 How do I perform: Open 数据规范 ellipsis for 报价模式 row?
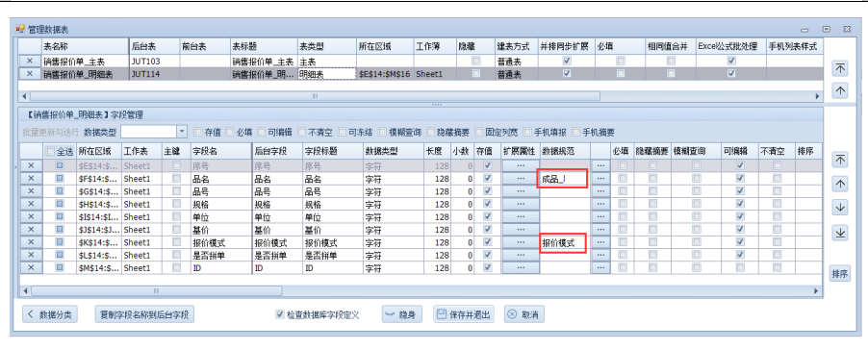[x=600, y=241]
